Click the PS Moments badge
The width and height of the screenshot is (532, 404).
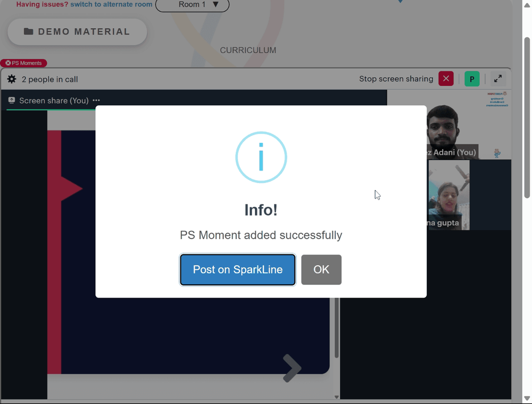[23, 63]
